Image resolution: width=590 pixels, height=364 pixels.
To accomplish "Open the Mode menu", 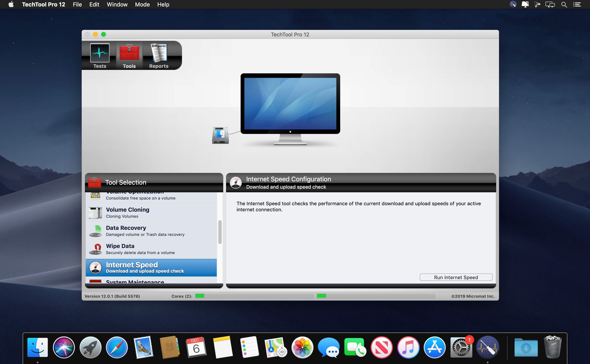I will click(142, 4).
